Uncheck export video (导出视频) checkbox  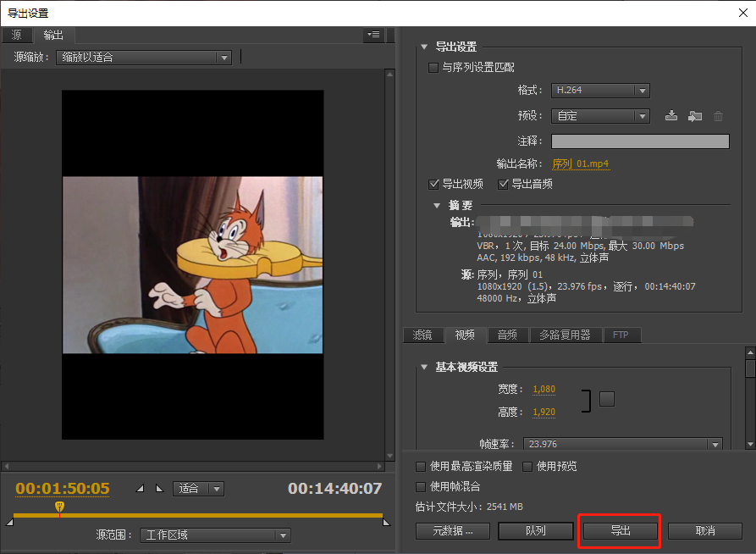433,184
